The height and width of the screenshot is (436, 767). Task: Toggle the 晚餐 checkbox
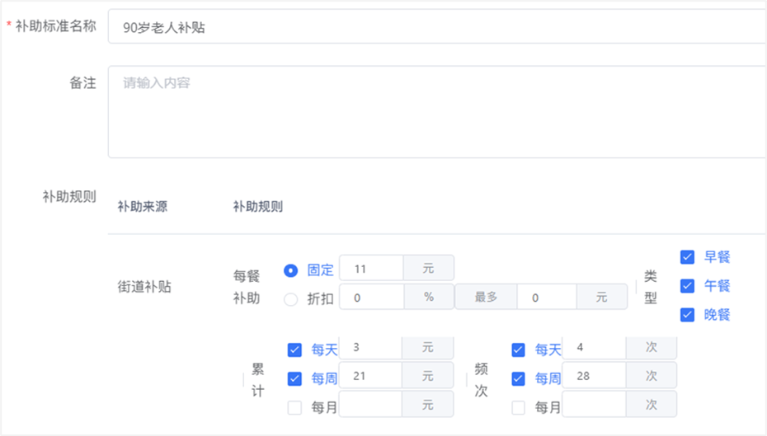[x=687, y=315]
